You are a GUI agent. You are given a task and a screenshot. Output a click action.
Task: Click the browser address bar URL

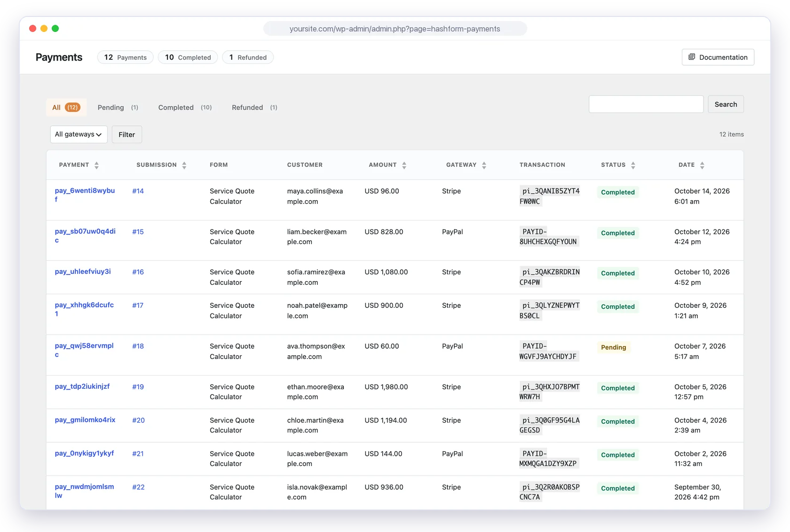pos(395,29)
